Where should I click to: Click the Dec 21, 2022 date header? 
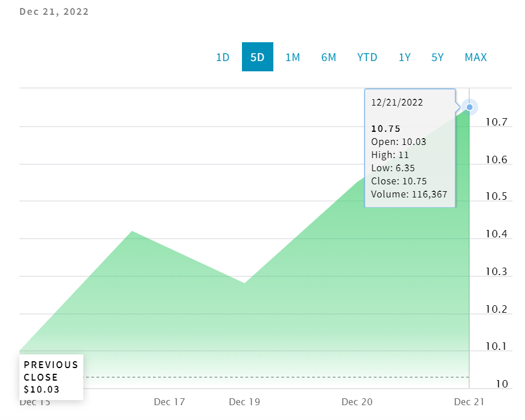click(54, 11)
